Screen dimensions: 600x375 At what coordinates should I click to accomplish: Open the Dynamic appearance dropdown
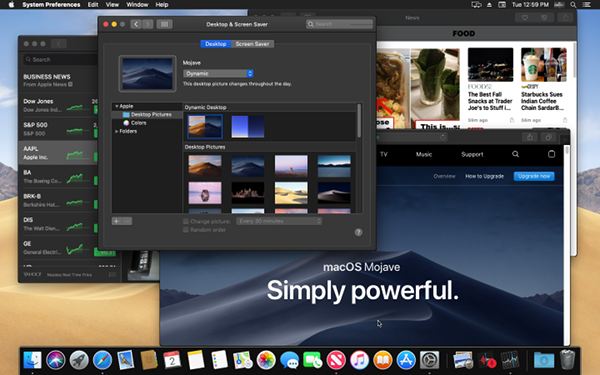[218, 73]
